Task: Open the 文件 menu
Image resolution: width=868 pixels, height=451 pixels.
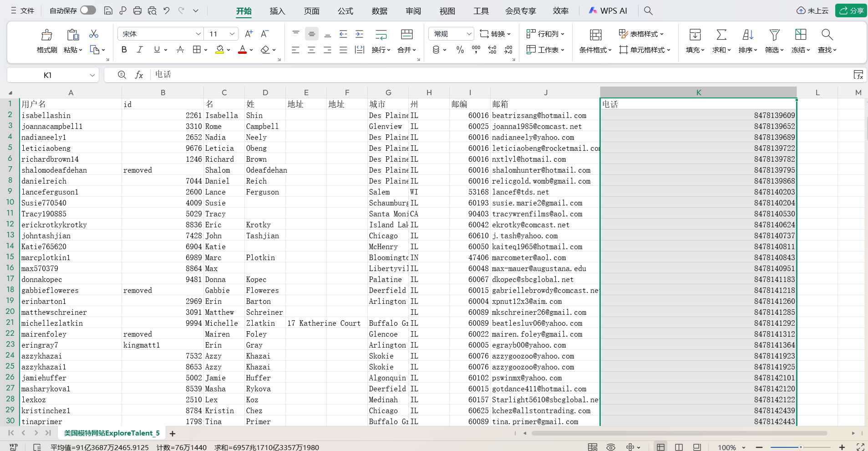Action: pos(22,10)
